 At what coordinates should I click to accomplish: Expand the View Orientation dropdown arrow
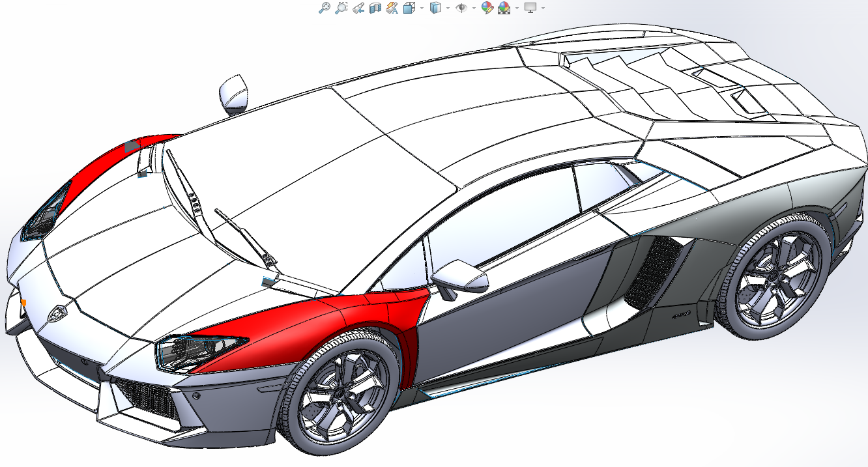click(x=422, y=8)
